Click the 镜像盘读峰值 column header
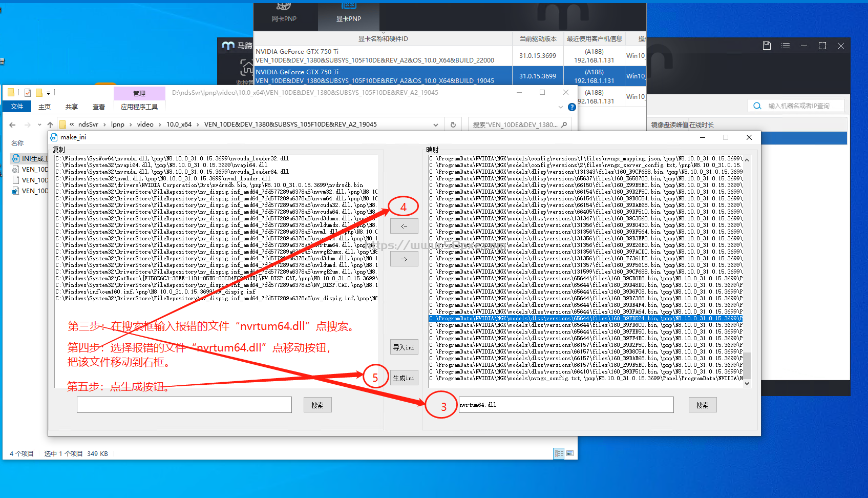Image resolution: width=868 pixels, height=498 pixels. [x=669, y=125]
